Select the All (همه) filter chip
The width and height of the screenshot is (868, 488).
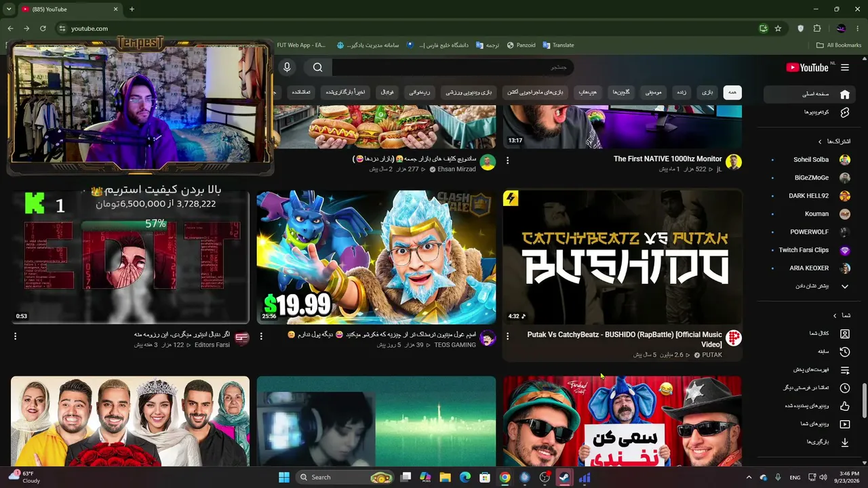pos(732,92)
